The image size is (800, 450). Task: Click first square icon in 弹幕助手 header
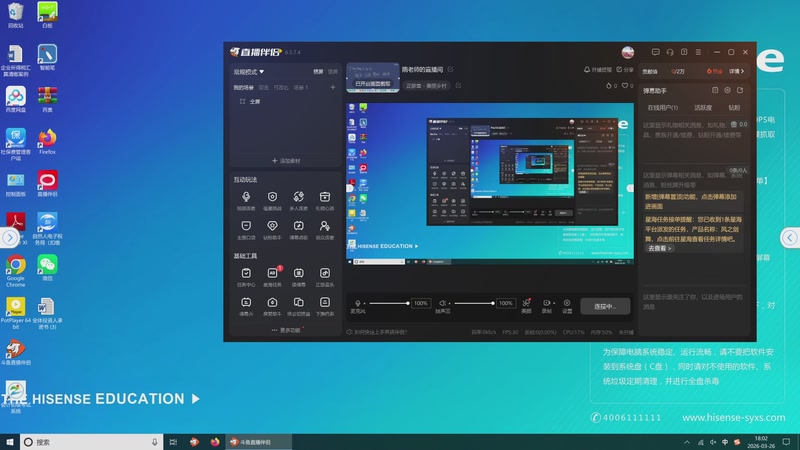point(715,90)
